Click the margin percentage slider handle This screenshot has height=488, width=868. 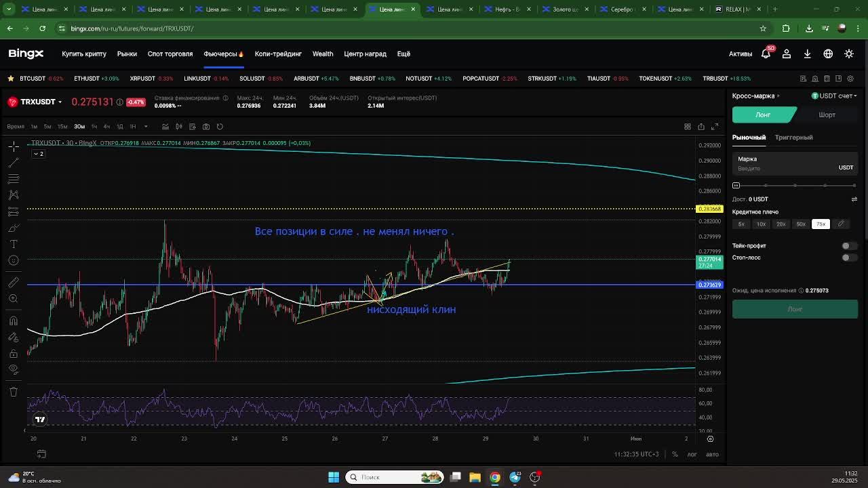coord(736,185)
